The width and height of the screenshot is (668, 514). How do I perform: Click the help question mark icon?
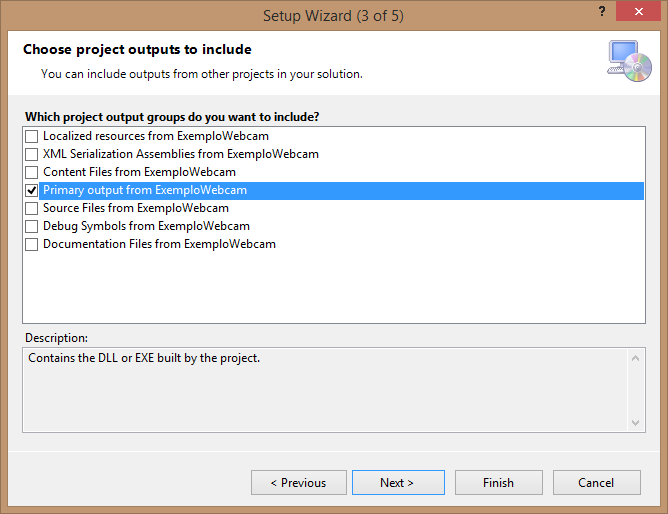[x=602, y=11]
